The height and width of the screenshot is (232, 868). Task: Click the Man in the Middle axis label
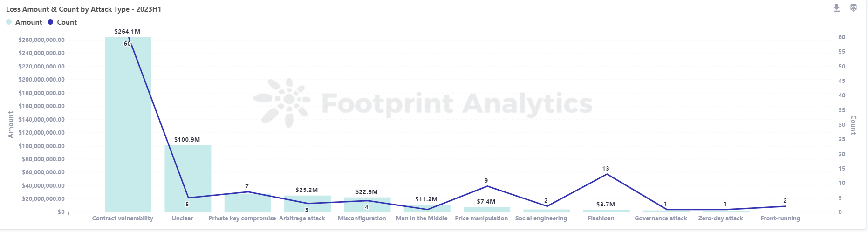(421, 218)
